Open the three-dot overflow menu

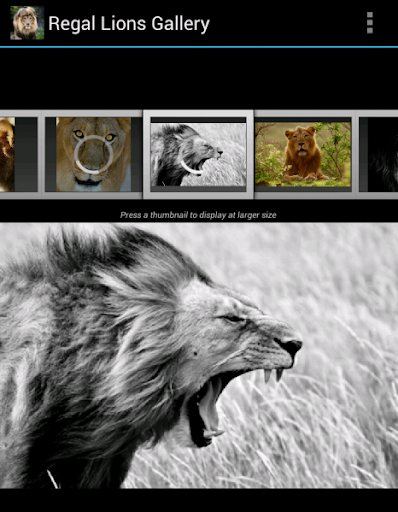369,23
